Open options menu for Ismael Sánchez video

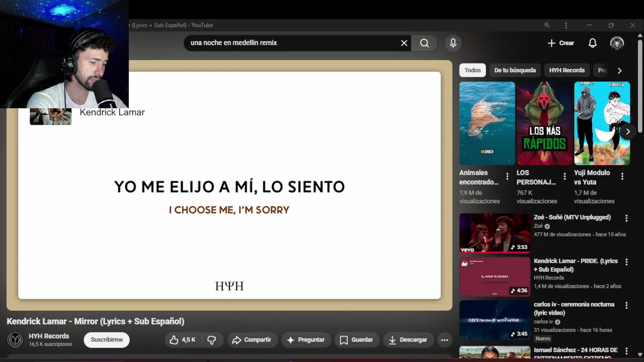[626, 350]
